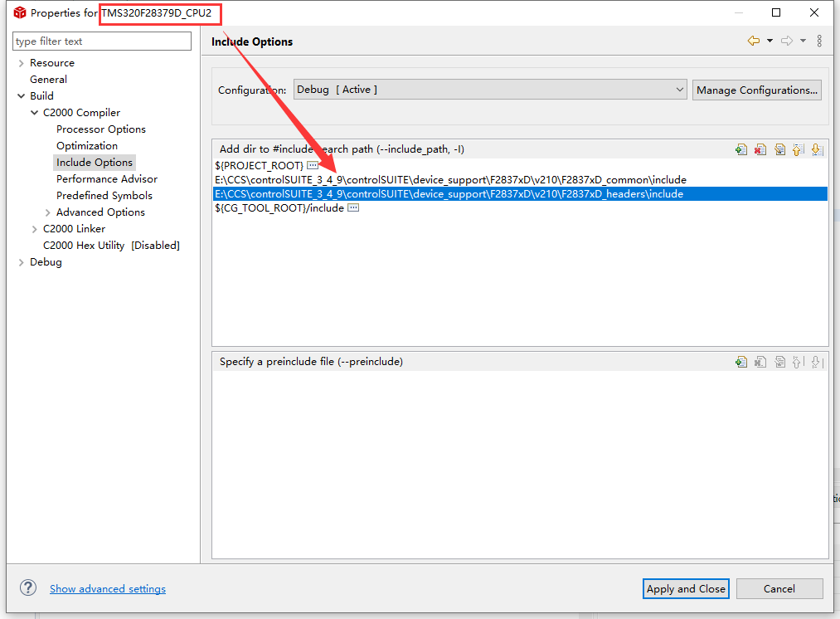Maximize the Properties window
This screenshot has height=619, width=840.
click(775, 12)
